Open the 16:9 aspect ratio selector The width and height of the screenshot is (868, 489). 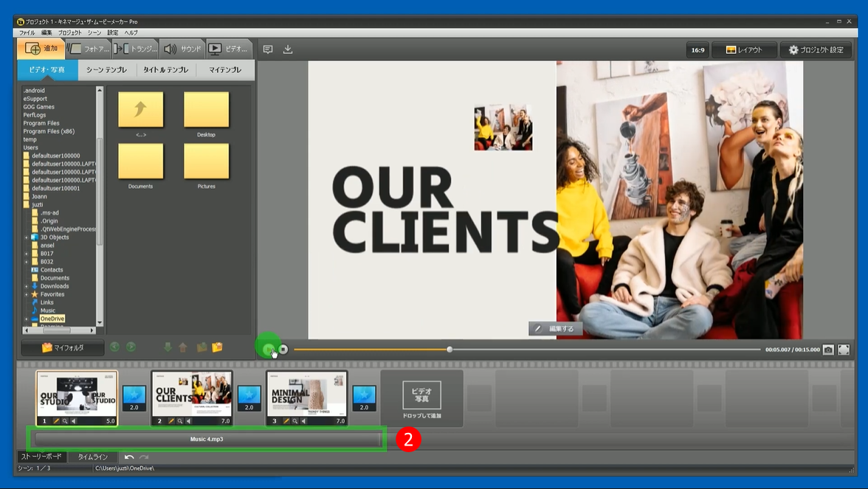point(697,50)
